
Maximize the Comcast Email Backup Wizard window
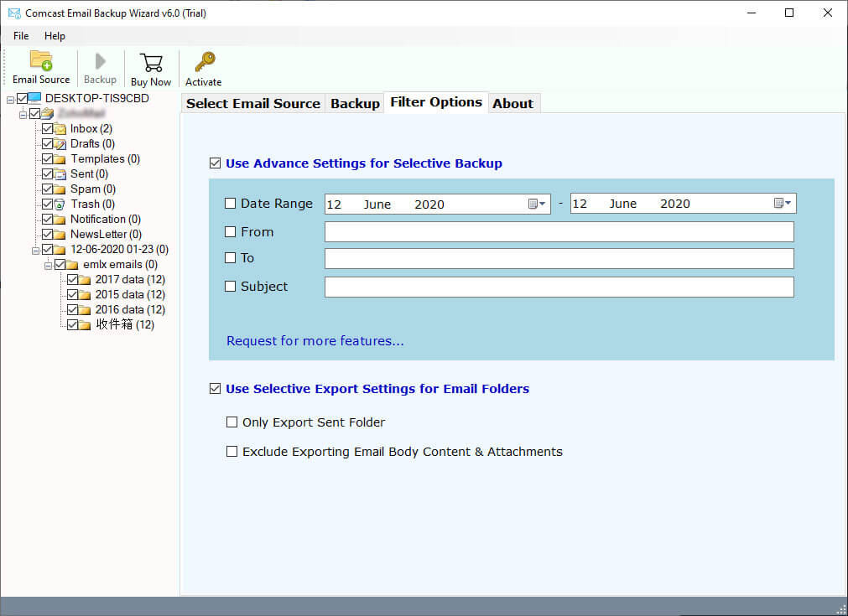[789, 13]
